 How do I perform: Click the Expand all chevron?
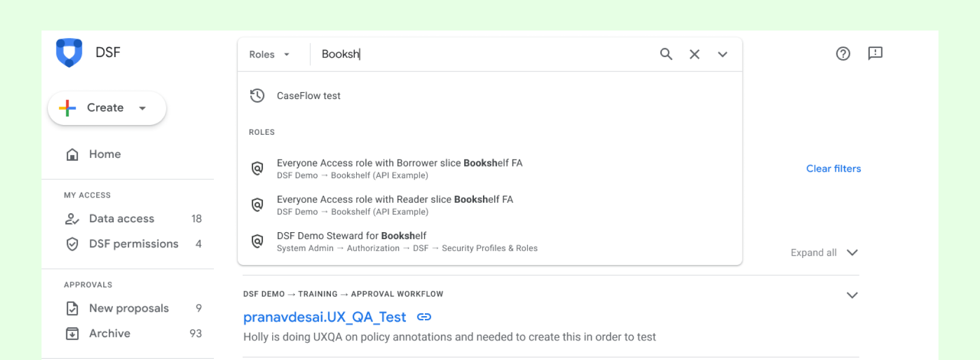point(852,253)
